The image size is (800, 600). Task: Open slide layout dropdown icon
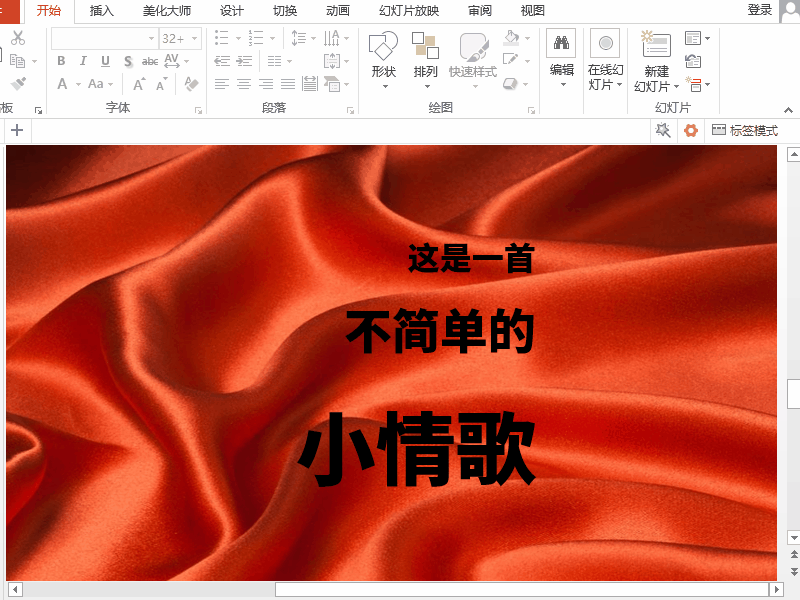[697, 38]
